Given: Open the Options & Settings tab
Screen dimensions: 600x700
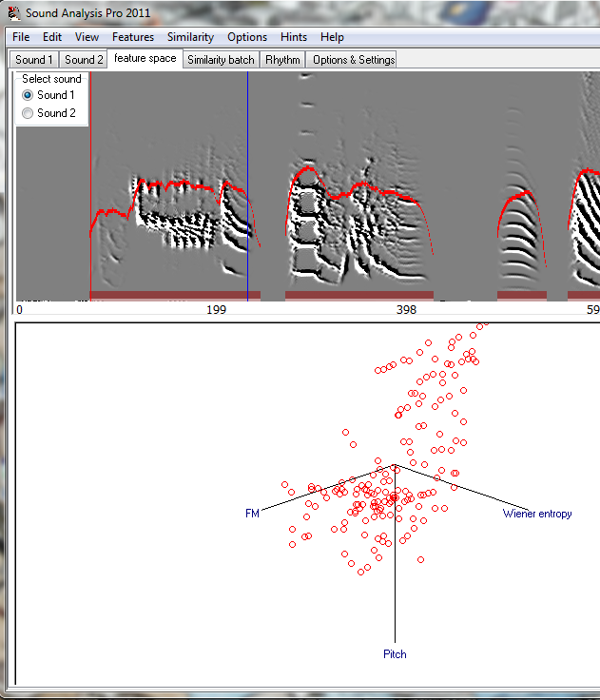Looking at the screenshot, I should (x=353, y=60).
